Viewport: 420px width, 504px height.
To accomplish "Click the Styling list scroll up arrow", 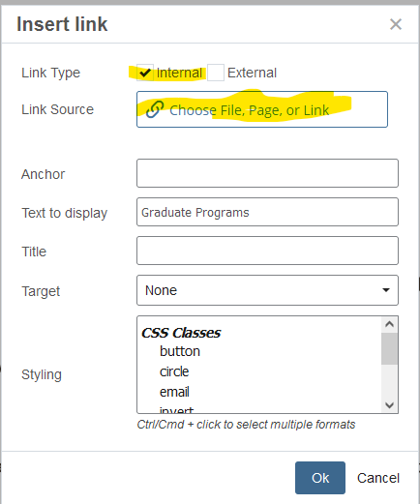I will pyautogui.click(x=389, y=324).
